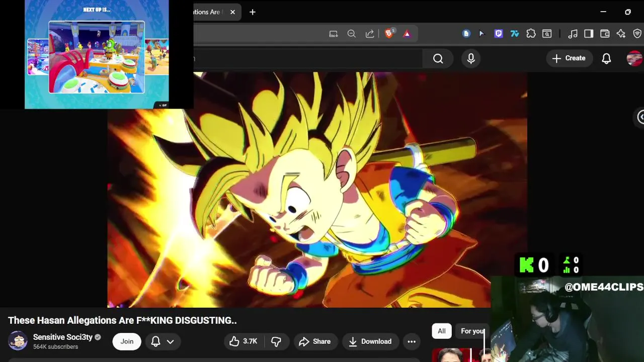Expand the subscription notification dropdown chevron
Screen dimensions: 644x362
click(x=171, y=341)
